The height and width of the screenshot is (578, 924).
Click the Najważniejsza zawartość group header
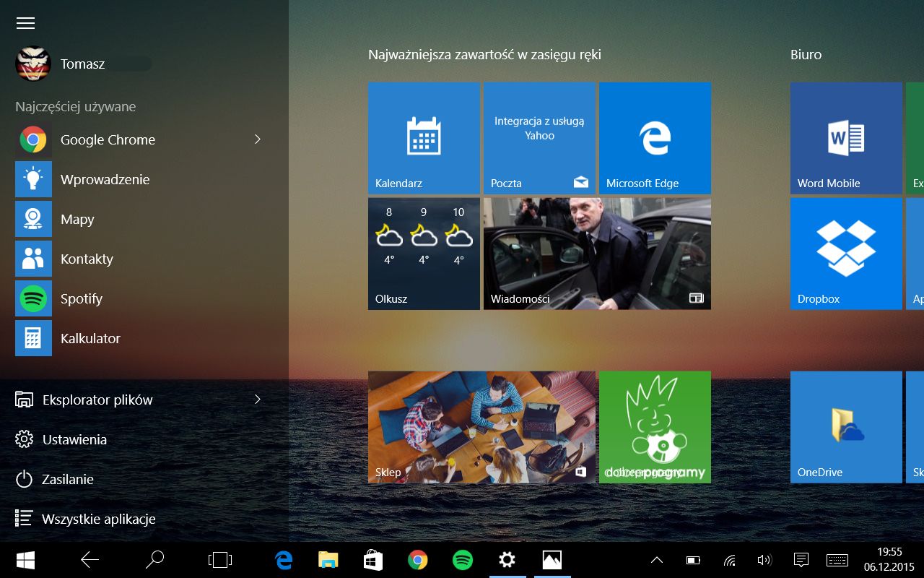point(484,55)
